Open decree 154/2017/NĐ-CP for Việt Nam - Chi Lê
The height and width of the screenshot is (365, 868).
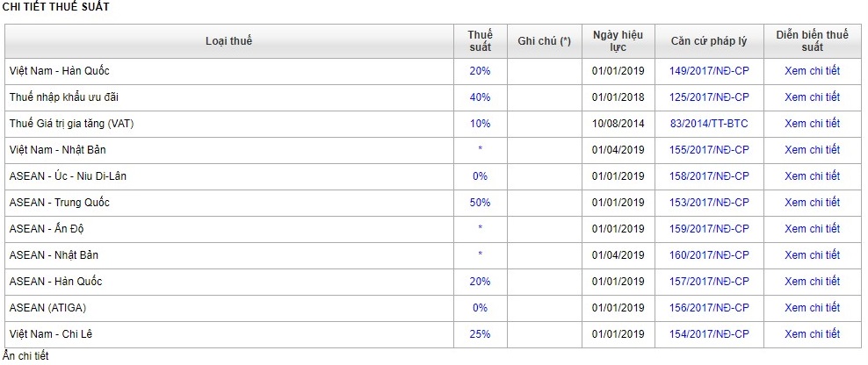point(709,334)
